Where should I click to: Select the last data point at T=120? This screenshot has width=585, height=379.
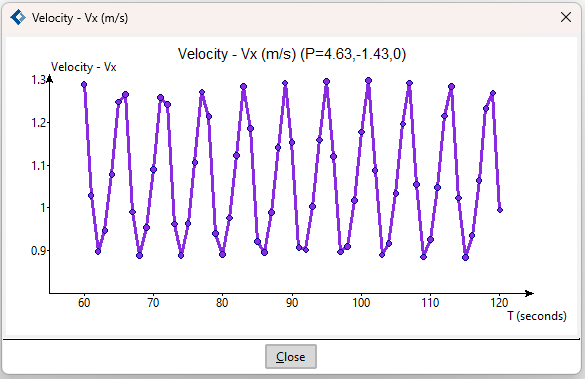point(500,210)
